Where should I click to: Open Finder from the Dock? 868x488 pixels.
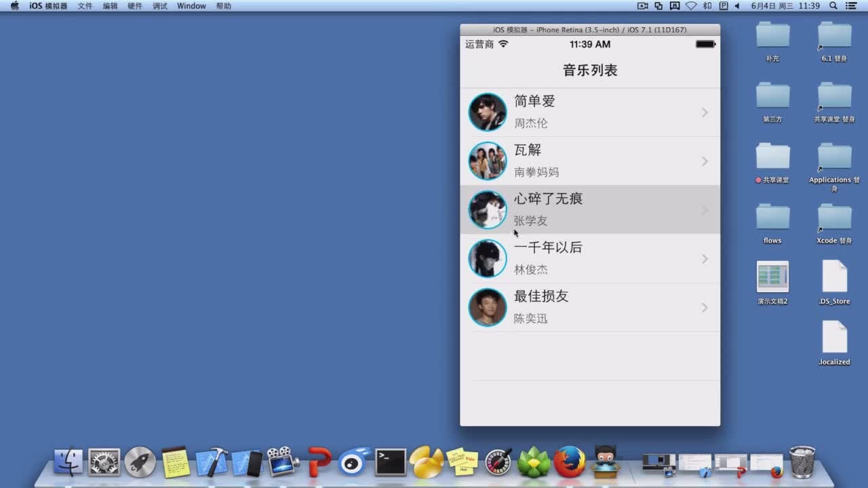tap(68, 462)
